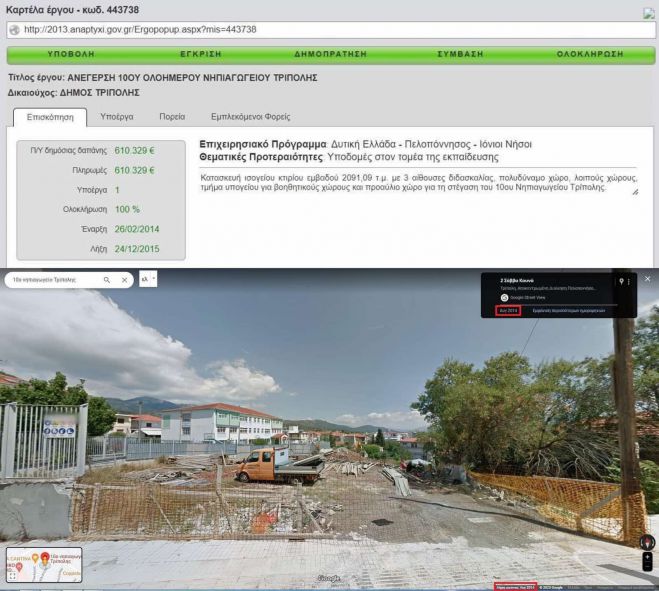Select the ΕΓΚΡΙΣΗ stage in green bar
The image size is (659, 591).
[x=201, y=54]
